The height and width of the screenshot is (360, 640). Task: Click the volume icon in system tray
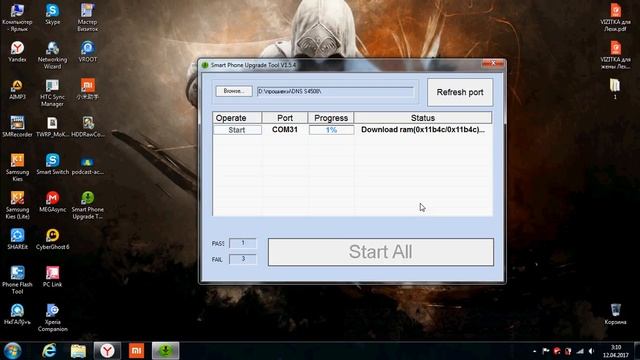591,351
